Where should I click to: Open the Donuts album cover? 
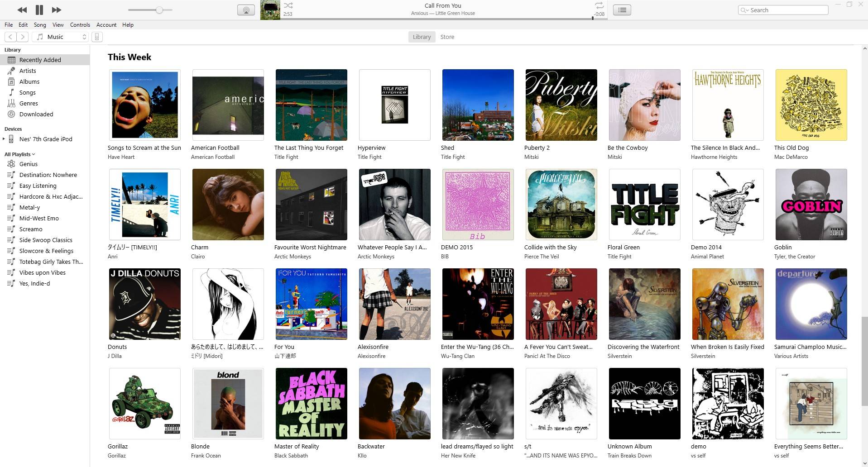click(144, 304)
